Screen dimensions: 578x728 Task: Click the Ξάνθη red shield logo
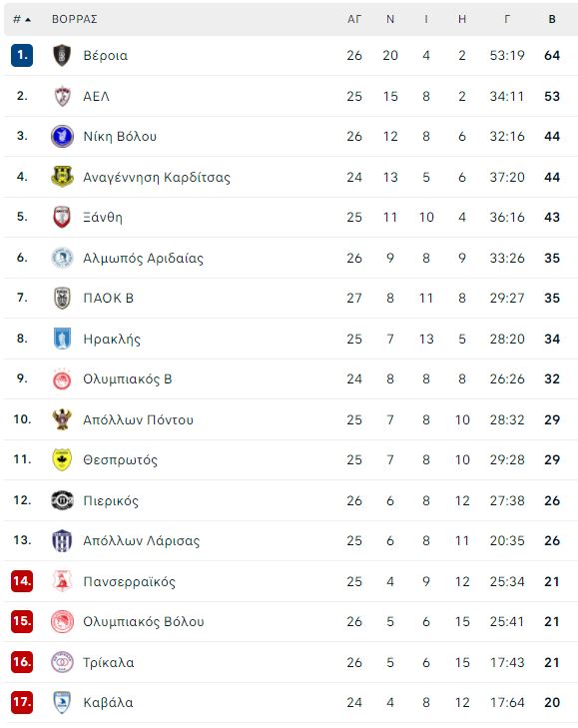pyautogui.click(x=62, y=218)
